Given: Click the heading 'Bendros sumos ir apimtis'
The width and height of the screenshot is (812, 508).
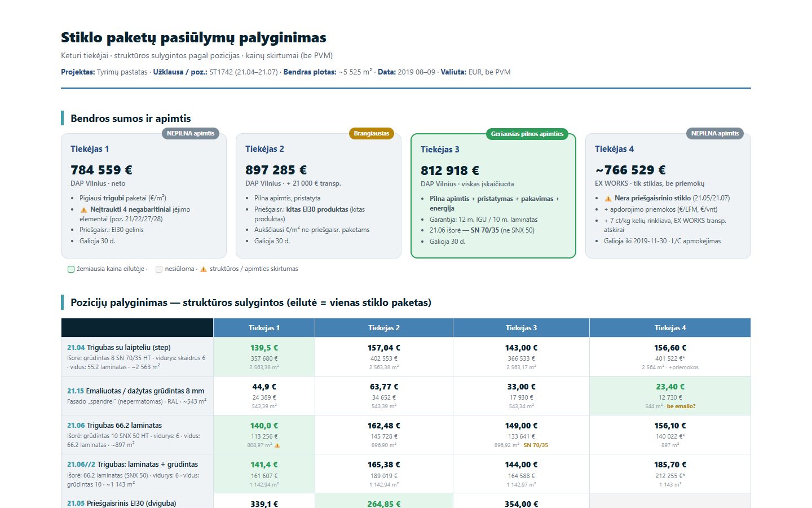Looking at the screenshot, I should pyautogui.click(x=131, y=119).
